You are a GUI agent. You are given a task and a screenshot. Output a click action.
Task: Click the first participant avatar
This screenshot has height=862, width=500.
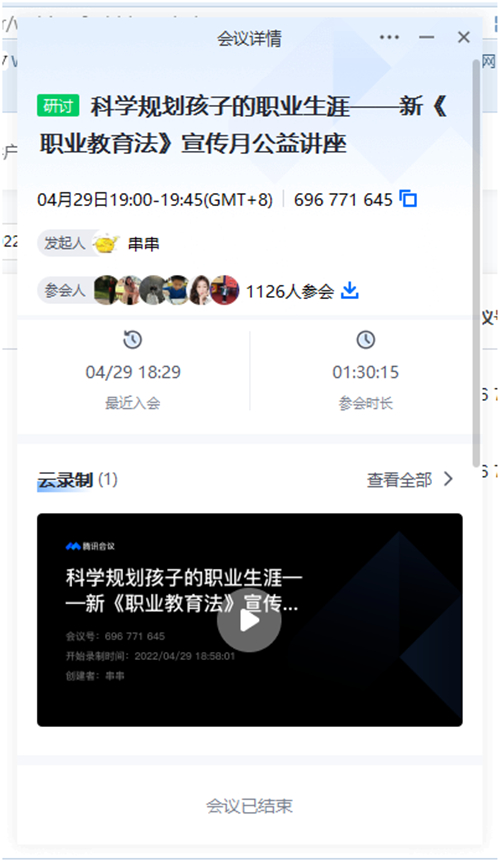tap(106, 290)
